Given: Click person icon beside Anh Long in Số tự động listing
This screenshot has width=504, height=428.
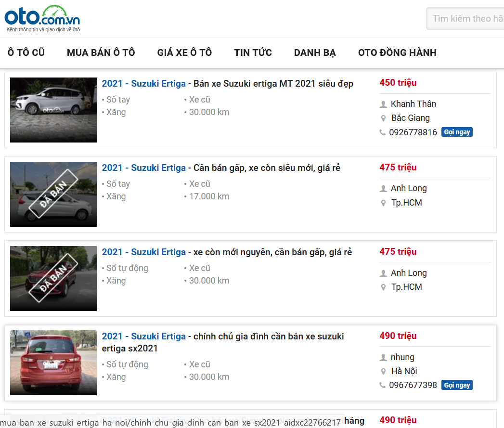Looking at the screenshot, I should (x=383, y=273).
